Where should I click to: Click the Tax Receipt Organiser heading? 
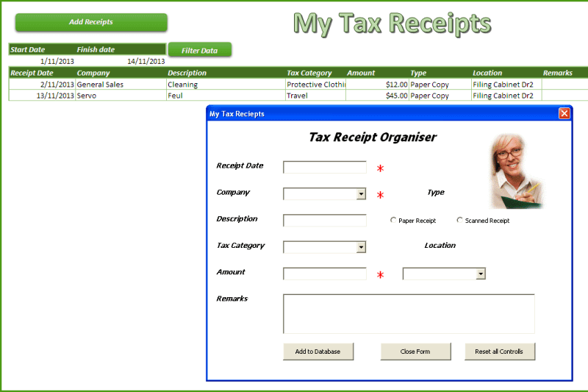[x=373, y=138]
